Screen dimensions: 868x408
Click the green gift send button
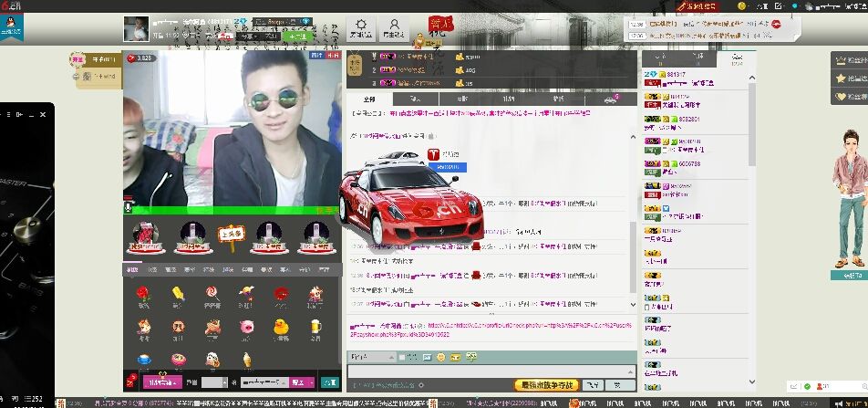(x=329, y=382)
